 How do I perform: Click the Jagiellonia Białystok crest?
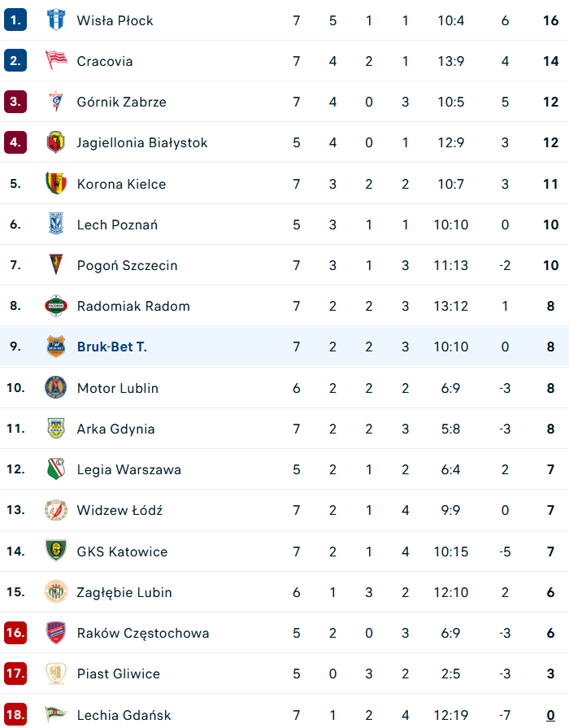click(x=56, y=142)
